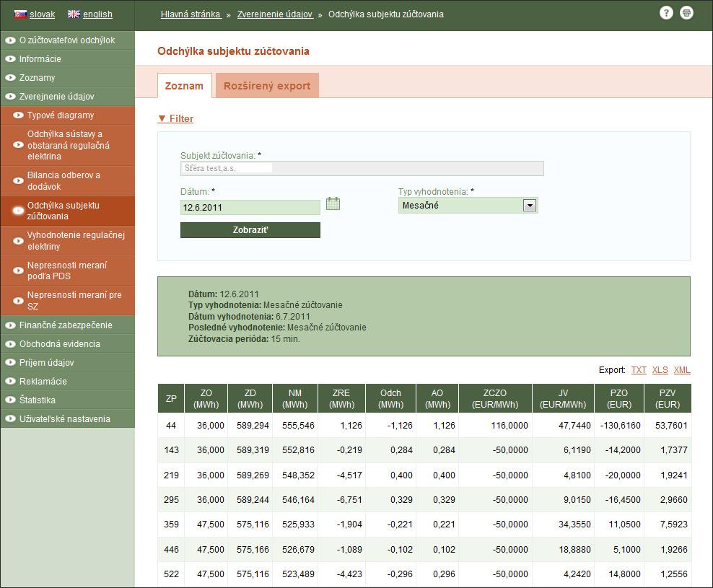The image size is (713, 588).
Task: Open the Zverejnenie údajov menu item
Action: point(67,97)
